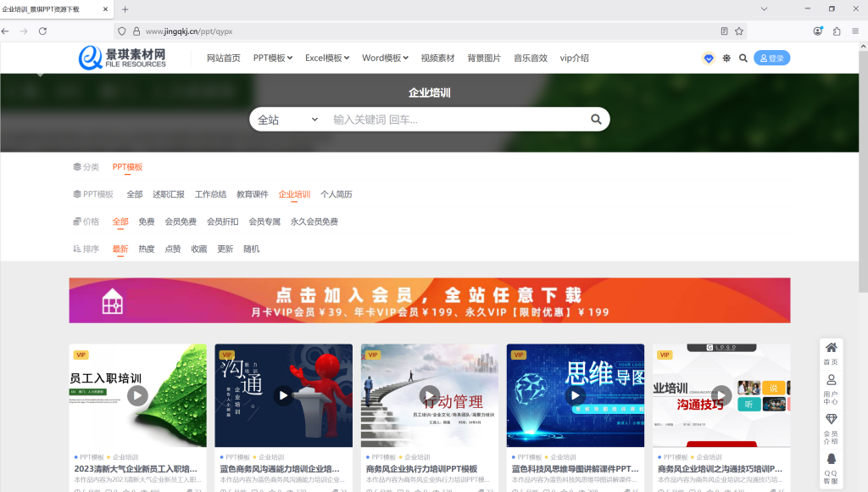Click the VIP diamond icon in header

(709, 59)
